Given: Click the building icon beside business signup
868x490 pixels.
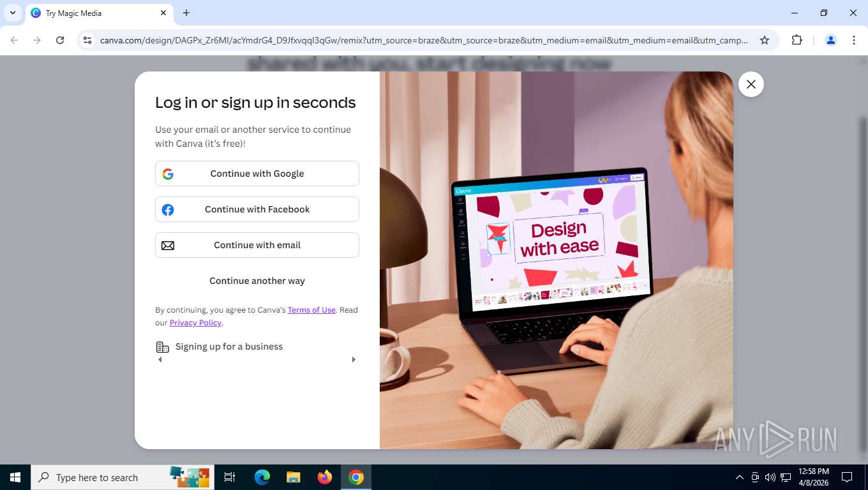Looking at the screenshot, I should point(163,347).
